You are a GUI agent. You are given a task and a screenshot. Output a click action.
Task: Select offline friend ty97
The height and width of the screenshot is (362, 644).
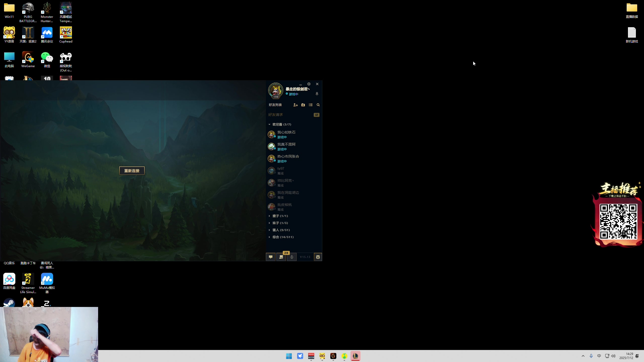pyautogui.click(x=294, y=171)
